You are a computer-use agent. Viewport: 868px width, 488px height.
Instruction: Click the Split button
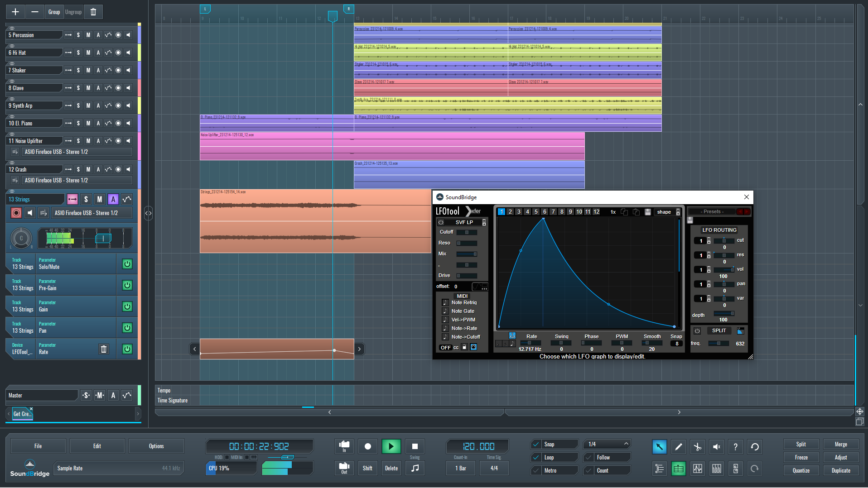801,445
